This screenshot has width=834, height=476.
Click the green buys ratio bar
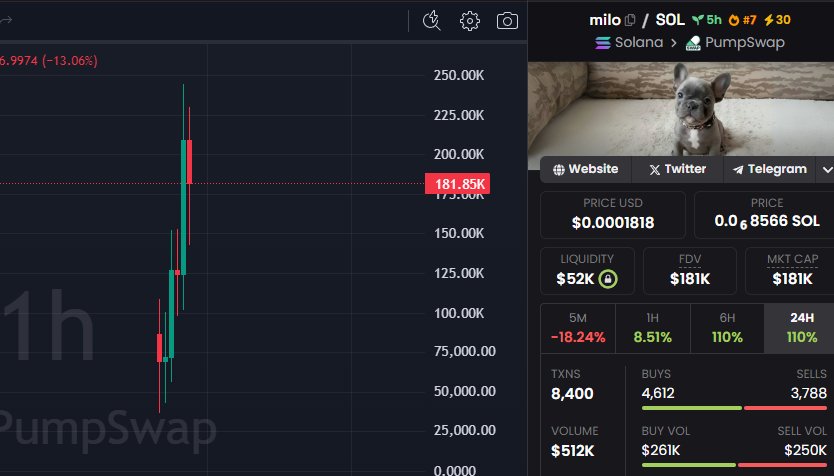(x=691, y=408)
